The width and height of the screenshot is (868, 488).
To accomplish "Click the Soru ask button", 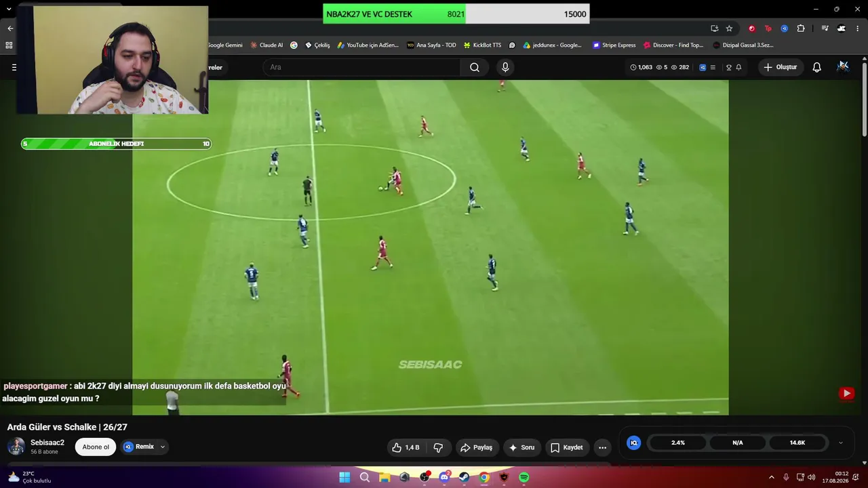I will tap(522, 447).
